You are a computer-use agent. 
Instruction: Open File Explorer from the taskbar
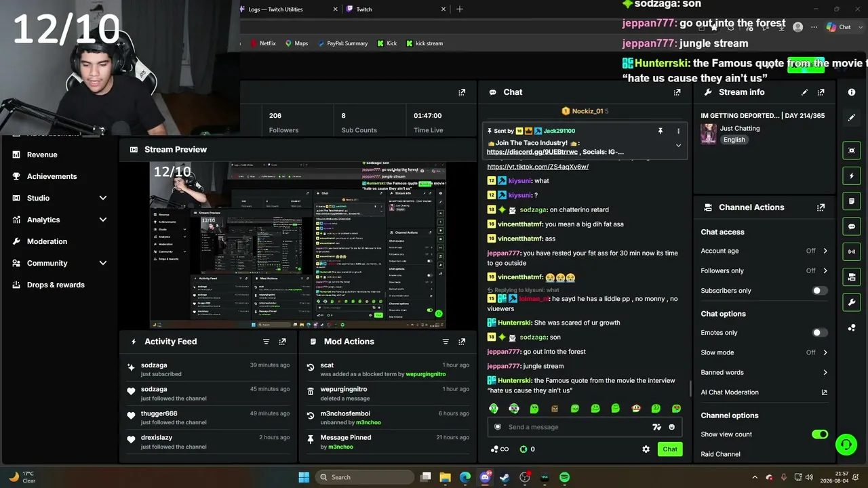pos(446,477)
